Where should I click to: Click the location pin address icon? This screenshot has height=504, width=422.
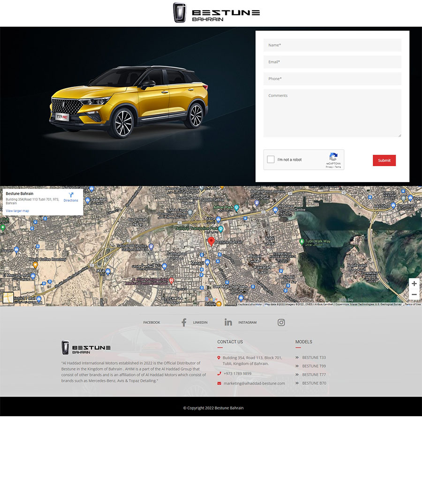219,358
